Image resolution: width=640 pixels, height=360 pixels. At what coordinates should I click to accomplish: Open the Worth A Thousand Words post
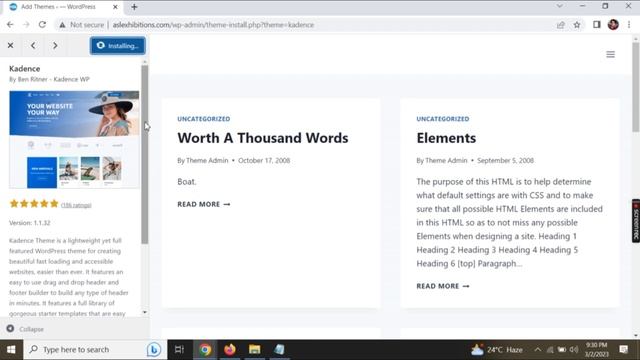[x=262, y=138]
